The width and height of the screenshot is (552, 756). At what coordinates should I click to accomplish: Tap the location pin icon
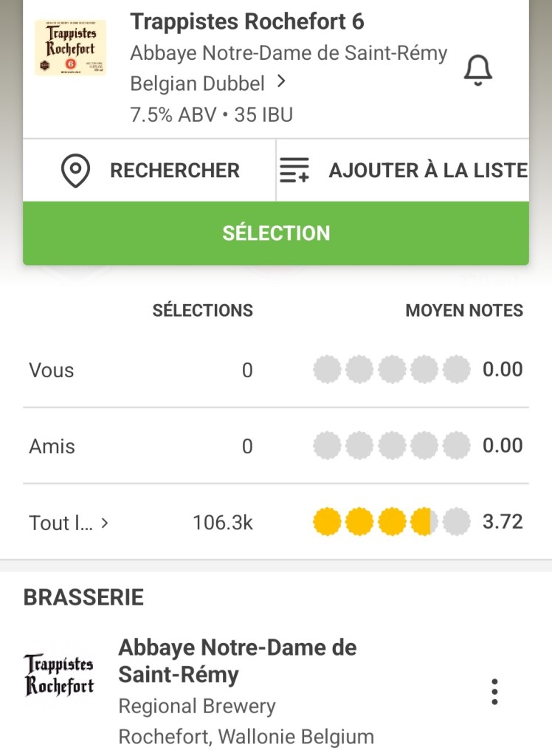[x=75, y=171]
